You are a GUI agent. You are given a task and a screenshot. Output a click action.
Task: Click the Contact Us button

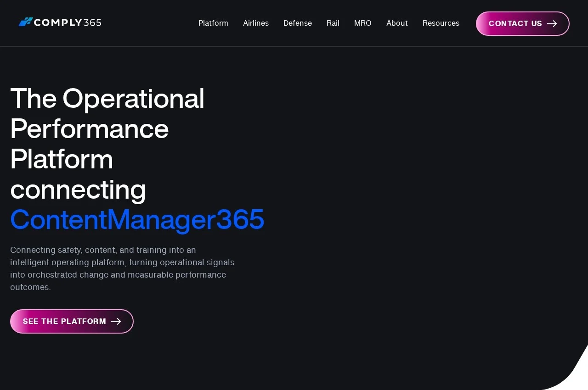(523, 23)
